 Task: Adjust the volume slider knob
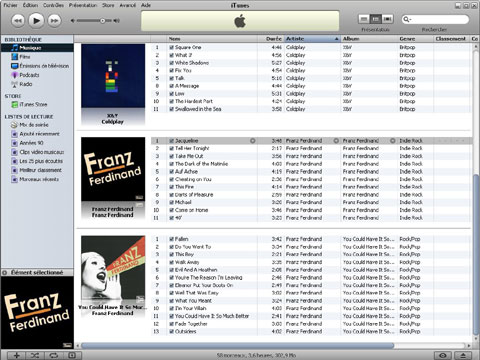coord(103,21)
